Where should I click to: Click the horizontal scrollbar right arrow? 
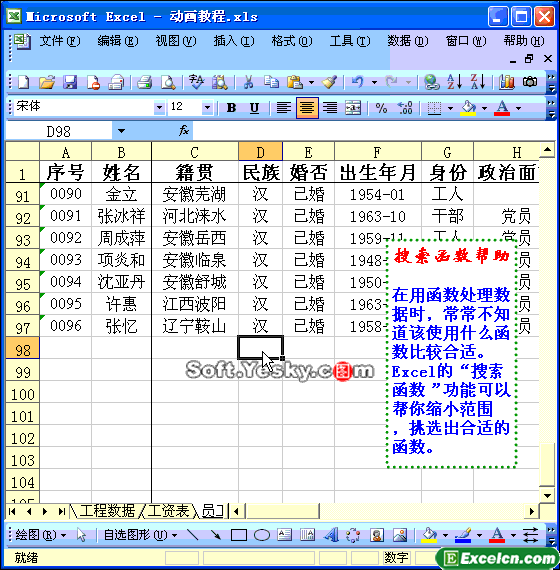click(532, 511)
